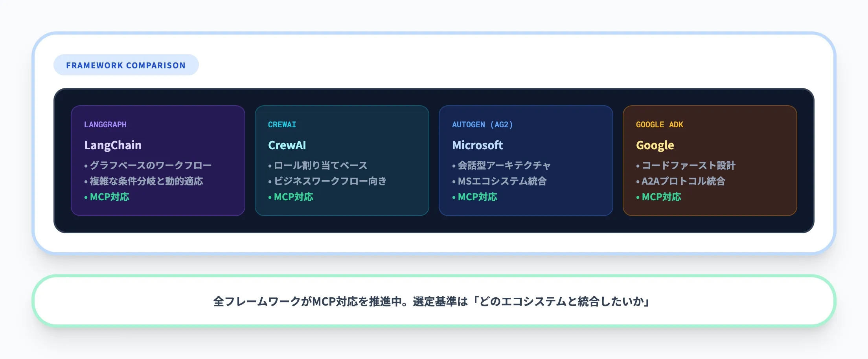Click the A2Aプロトコル統合 bullet item
The height and width of the screenshot is (359, 868).
683,181
